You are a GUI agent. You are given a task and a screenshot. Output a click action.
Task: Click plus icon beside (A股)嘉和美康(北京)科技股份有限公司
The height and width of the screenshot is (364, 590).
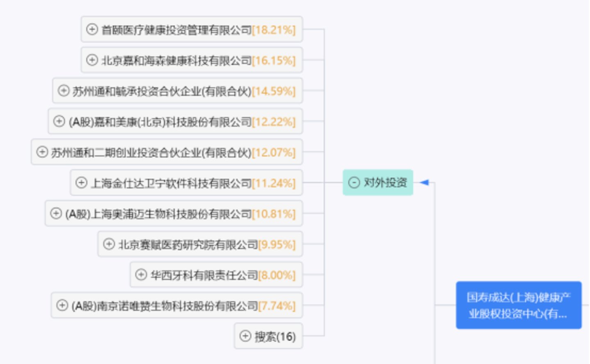coord(59,121)
